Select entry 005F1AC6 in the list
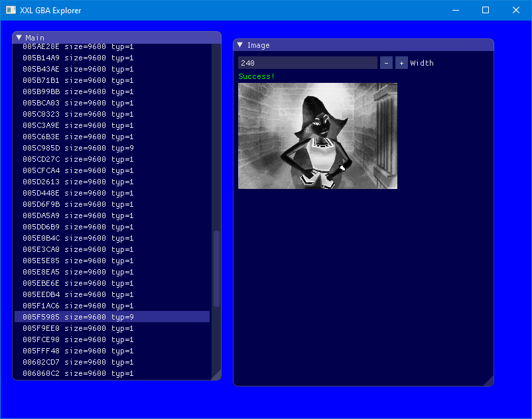The image size is (532, 419). point(112,306)
